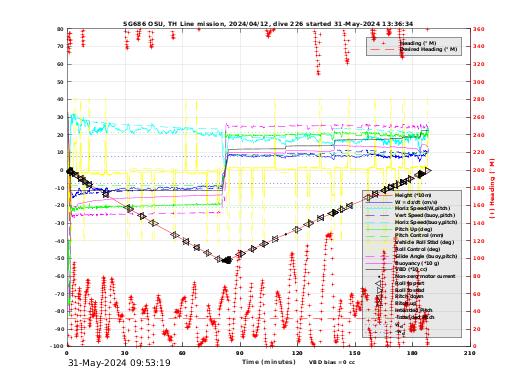Click the Roll to port triangle legend marker
Screen dimensions: 520x390
(378, 284)
